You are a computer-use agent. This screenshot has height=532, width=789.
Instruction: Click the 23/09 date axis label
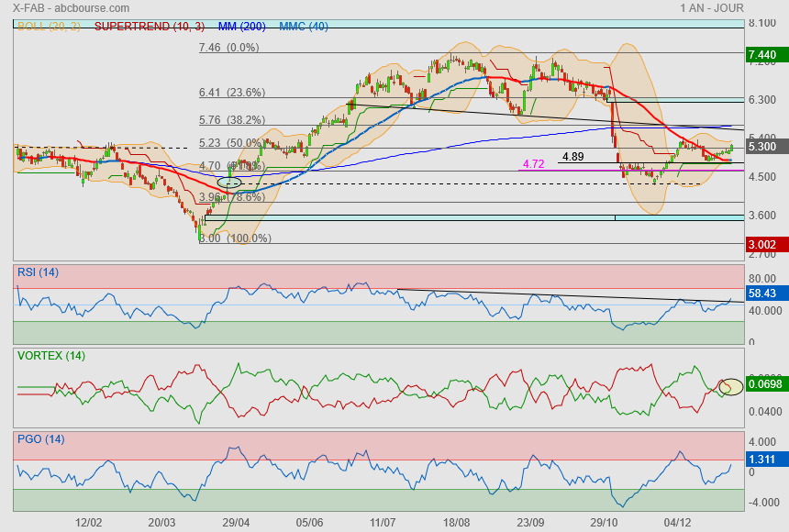[530, 523]
